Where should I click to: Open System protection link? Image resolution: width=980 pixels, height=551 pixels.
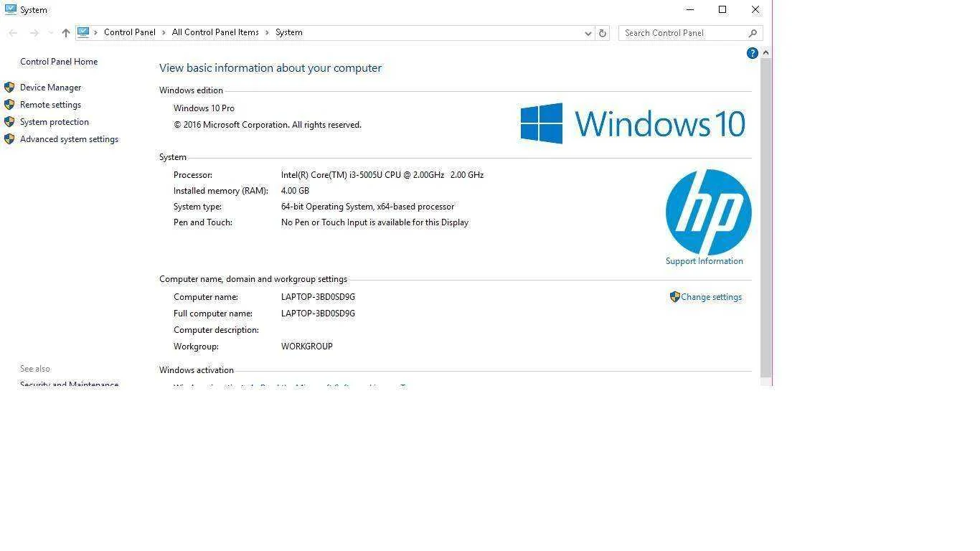(55, 122)
